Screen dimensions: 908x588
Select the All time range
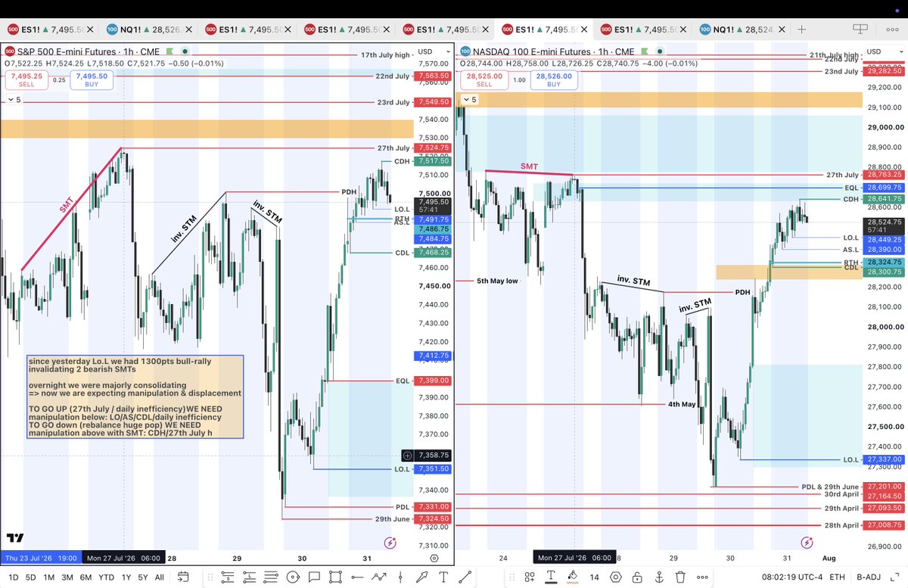(x=160, y=577)
